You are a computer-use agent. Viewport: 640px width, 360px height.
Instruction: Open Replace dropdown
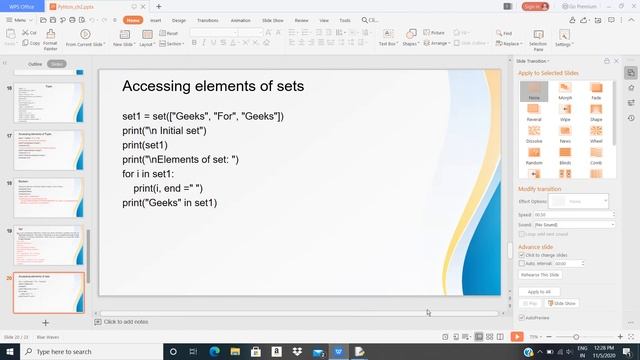[509, 43]
